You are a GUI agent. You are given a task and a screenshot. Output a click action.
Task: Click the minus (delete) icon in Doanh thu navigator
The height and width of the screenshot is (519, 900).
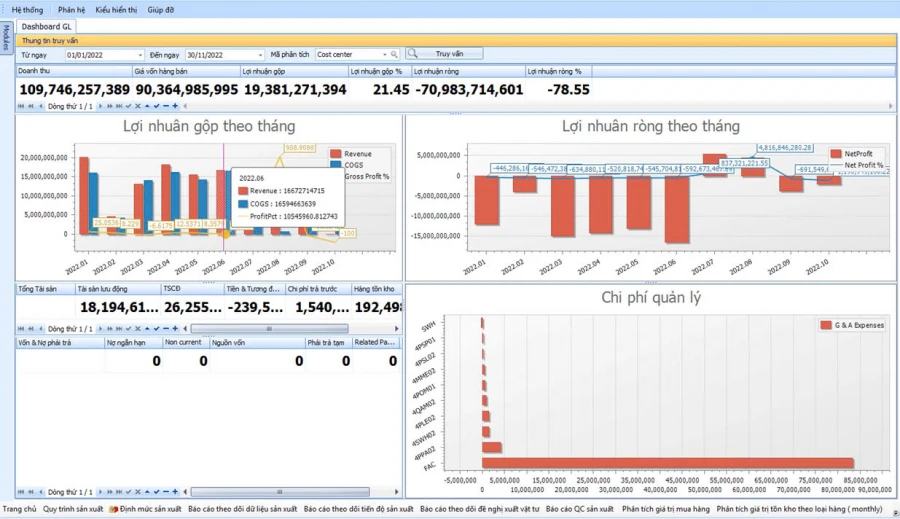click(x=166, y=106)
